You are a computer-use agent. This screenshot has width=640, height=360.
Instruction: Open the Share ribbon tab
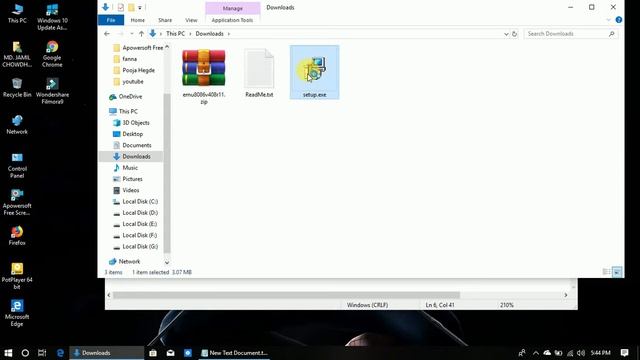165,20
